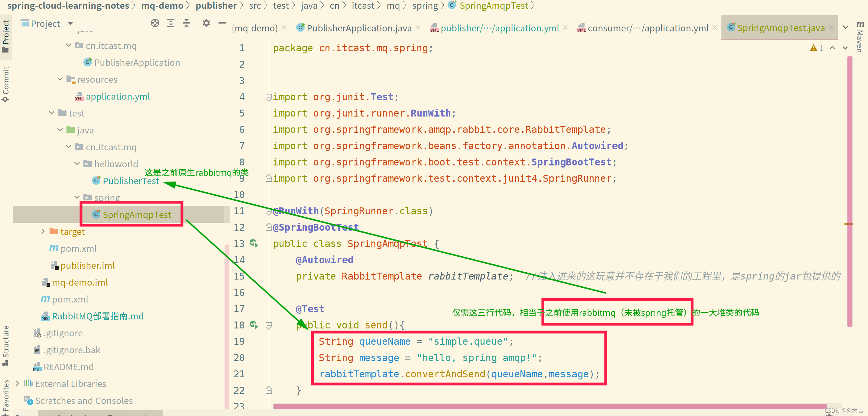This screenshot has width=868, height=416.
Task: Open Project panel settings gear
Action: [206, 23]
